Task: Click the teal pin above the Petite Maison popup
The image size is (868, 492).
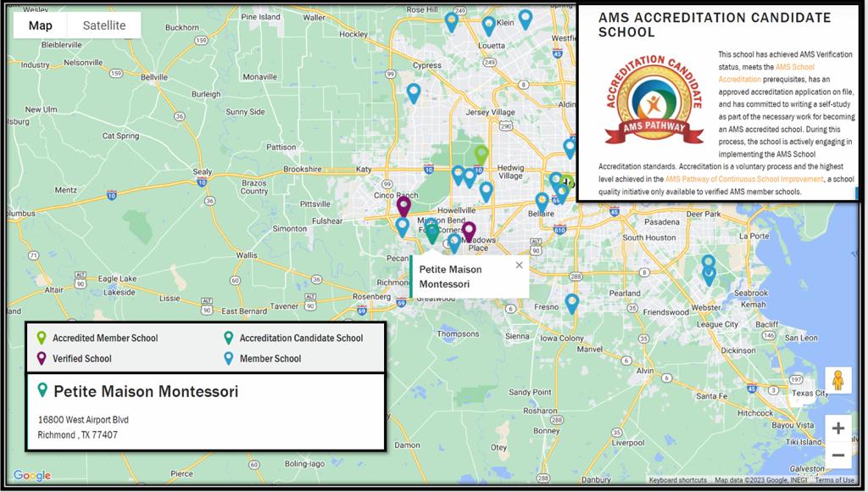Action: click(x=431, y=232)
